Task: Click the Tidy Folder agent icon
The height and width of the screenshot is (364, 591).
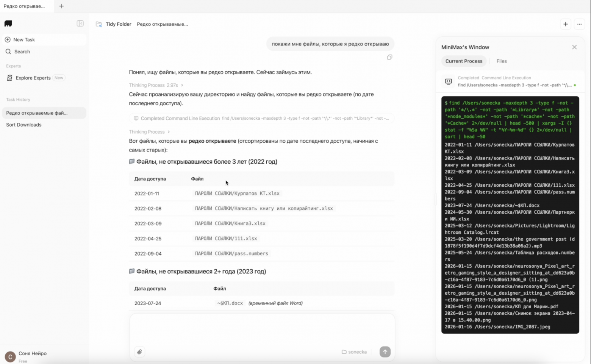Action: [x=98, y=24]
